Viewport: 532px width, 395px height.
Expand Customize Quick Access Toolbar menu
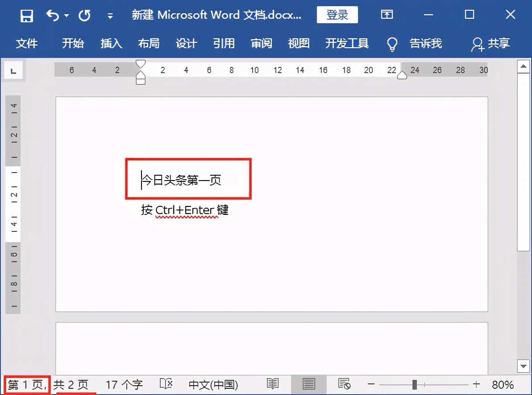point(110,16)
